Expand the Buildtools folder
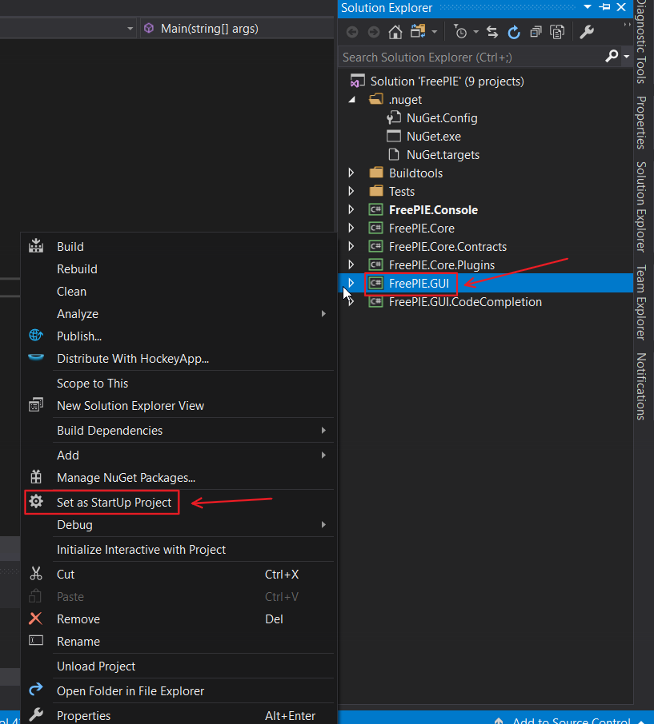 point(351,173)
